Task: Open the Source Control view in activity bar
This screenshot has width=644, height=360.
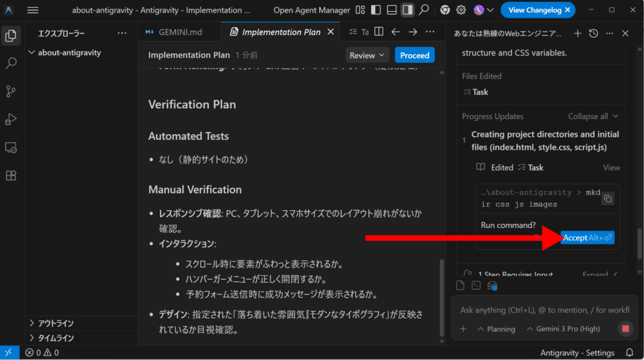Action: point(11,91)
